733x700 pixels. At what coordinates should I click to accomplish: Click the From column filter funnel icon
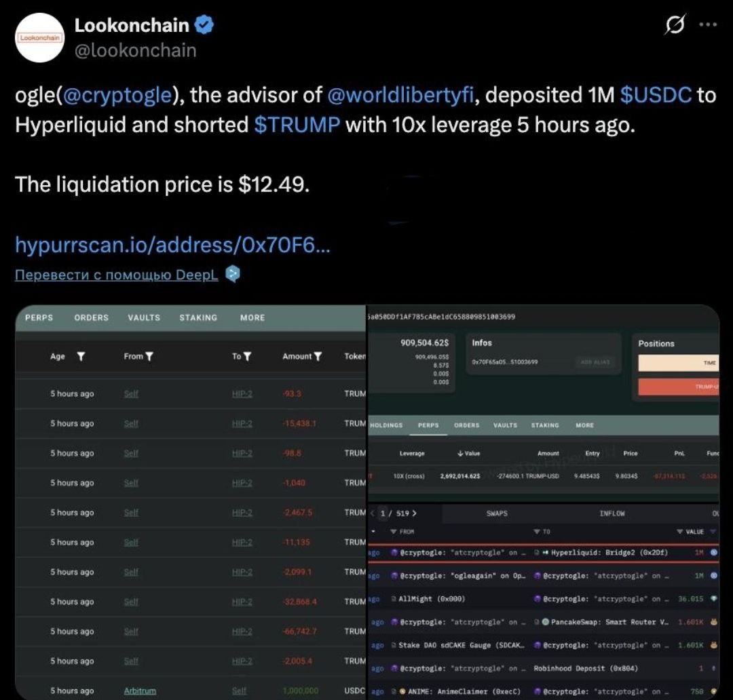coord(149,357)
